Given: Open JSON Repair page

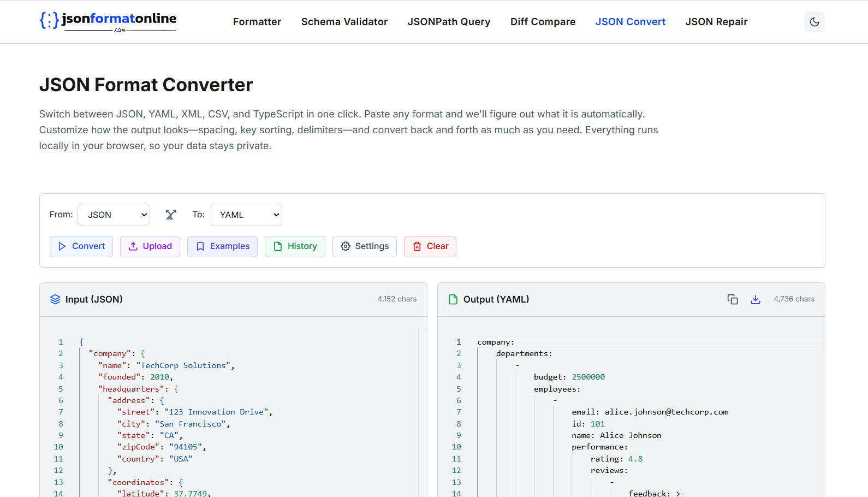Looking at the screenshot, I should 716,22.
